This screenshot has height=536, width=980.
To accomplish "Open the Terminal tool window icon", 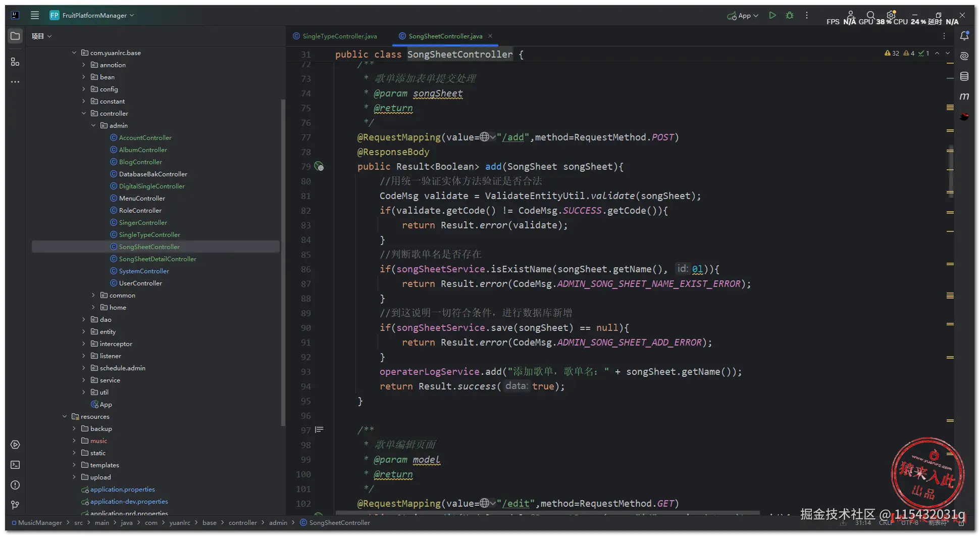I will 15,465.
